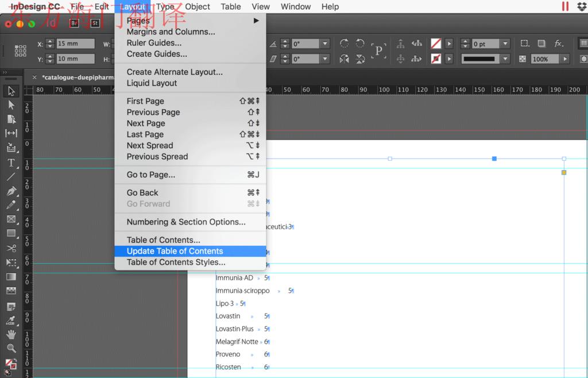Open the Help menu
Image resolution: width=588 pixels, height=378 pixels.
coord(330,6)
